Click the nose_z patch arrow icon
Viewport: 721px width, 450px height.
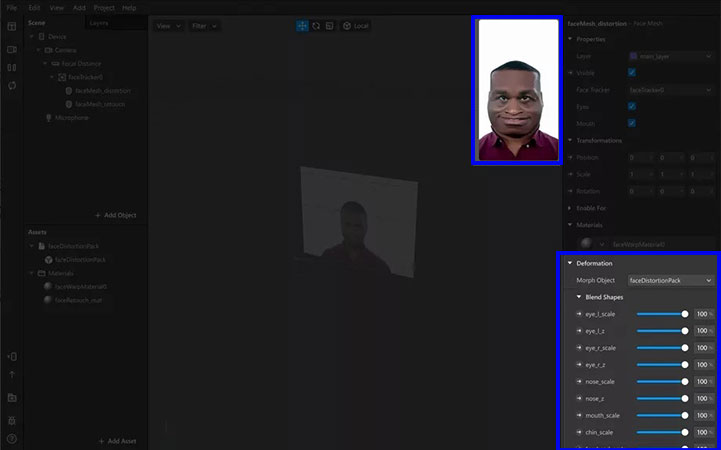pyautogui.click(x=579, y=399)
